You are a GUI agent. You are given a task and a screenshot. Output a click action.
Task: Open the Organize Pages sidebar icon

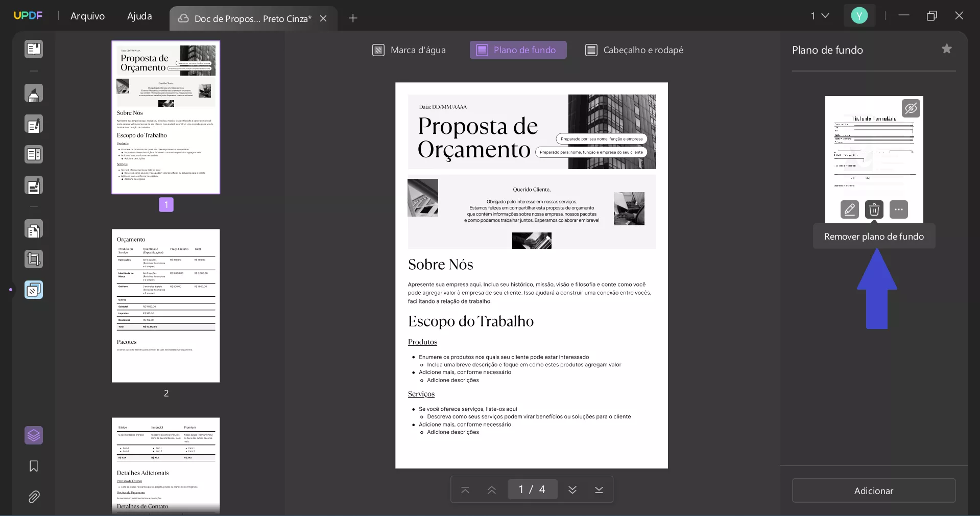click(33, 155)
